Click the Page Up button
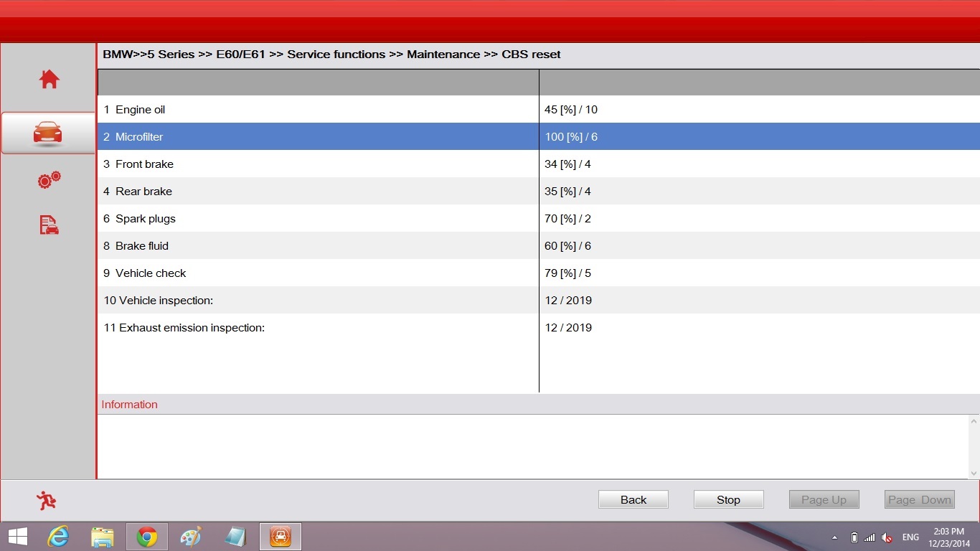 pyautogui.click(x=824, y=500)
